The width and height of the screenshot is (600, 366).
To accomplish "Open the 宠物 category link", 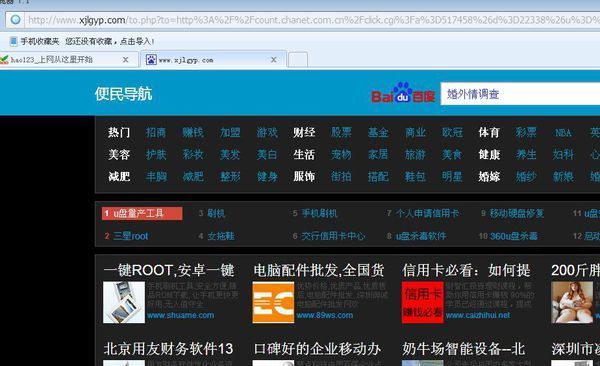I will coord(341,155).
